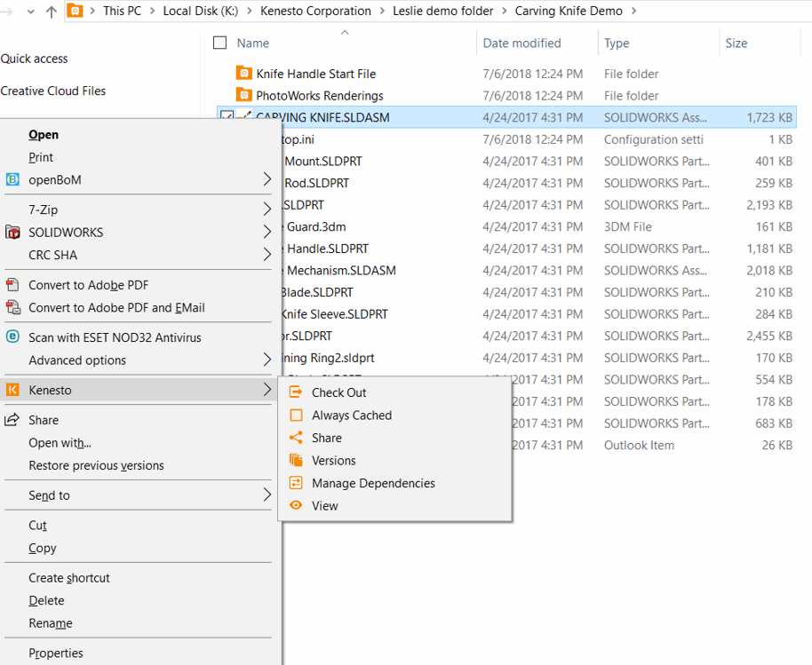This screenshot has height=665, width=812.
Task: Navigate to Kenesto Corporation breadcrumb
Action: (315, 11)
